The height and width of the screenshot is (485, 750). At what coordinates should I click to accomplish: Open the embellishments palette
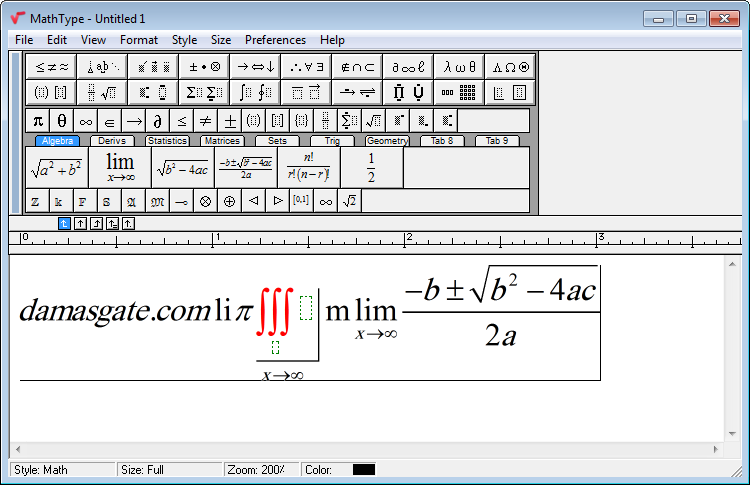pyautogui.click(x=153, y=66)
